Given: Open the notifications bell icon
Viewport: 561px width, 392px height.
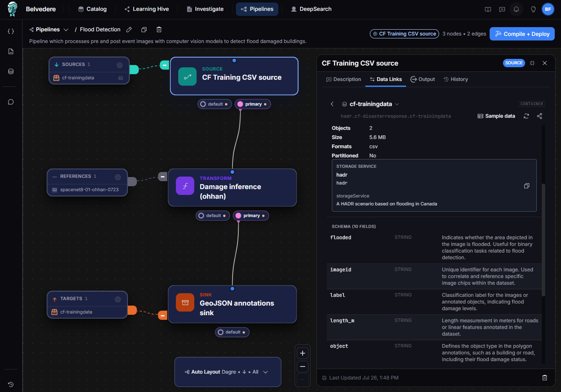Looking at the screenshot, I should point(516,9).
